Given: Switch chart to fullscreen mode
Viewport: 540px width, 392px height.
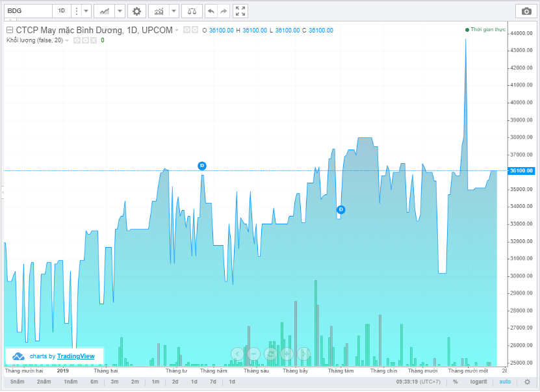Looking at the screenshot, I should pos(240,11).
